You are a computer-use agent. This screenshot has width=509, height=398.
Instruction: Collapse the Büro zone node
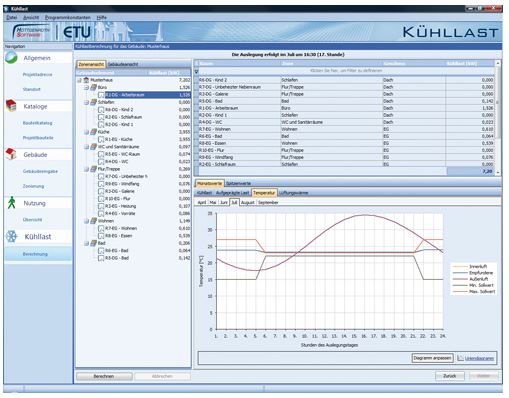(86, 87)
